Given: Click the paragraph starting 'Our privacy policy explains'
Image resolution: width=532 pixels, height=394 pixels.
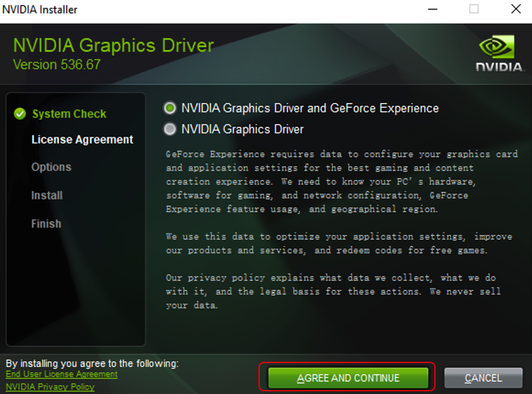Looking at the screenshot, I should (333, 291).
